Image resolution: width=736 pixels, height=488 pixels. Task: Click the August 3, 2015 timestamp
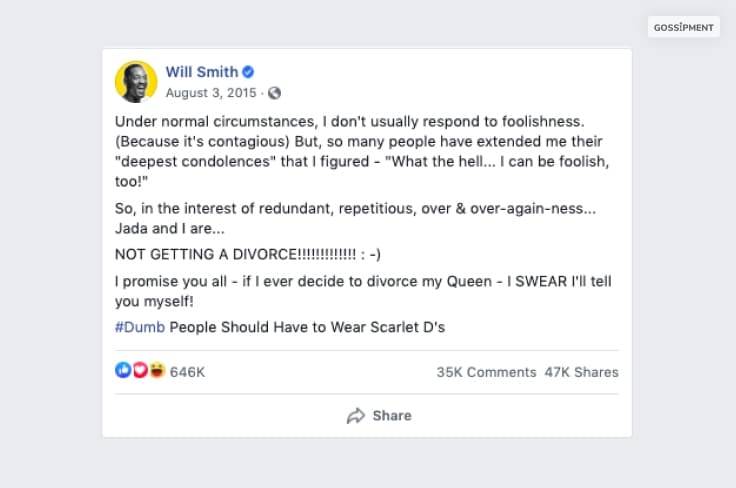tap(212, 93)
